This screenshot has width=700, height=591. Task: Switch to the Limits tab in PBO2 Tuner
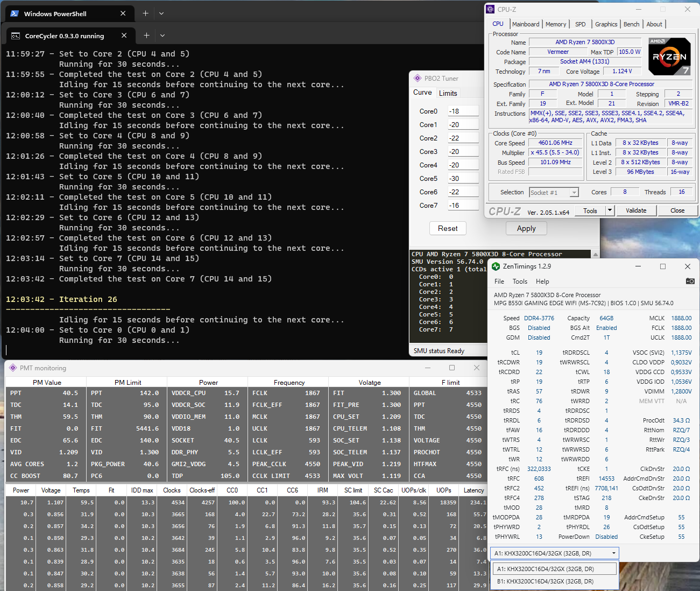pos(448,93)
